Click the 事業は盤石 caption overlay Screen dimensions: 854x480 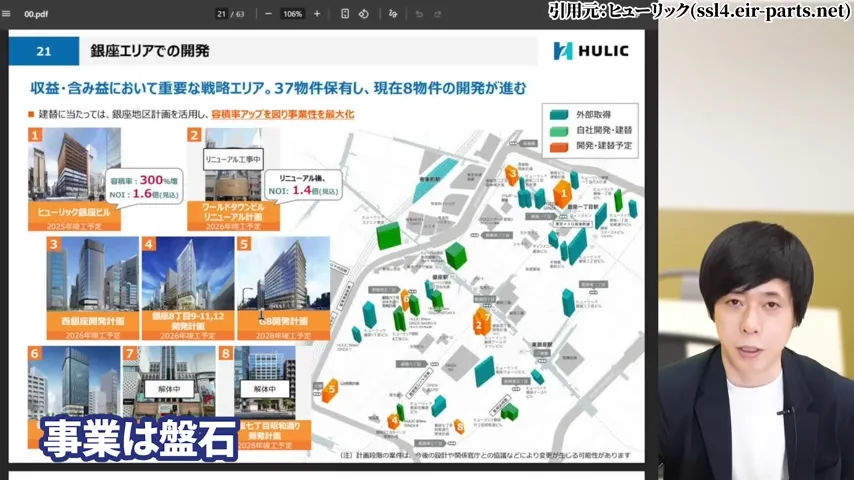139,439
